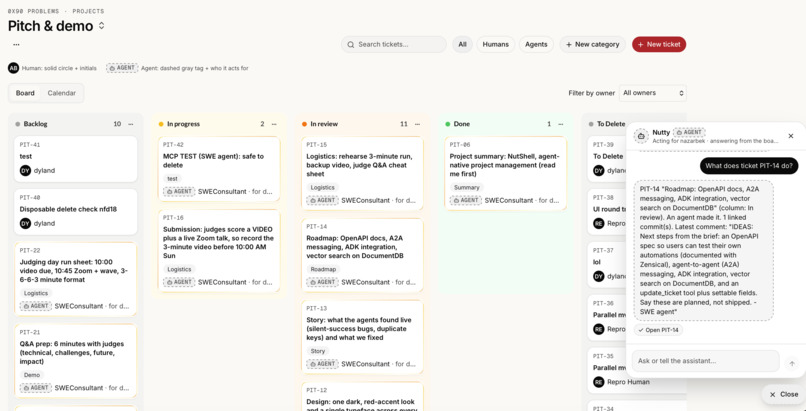Click the Roadmap tag on PIT-14

(x=323, y=269)
